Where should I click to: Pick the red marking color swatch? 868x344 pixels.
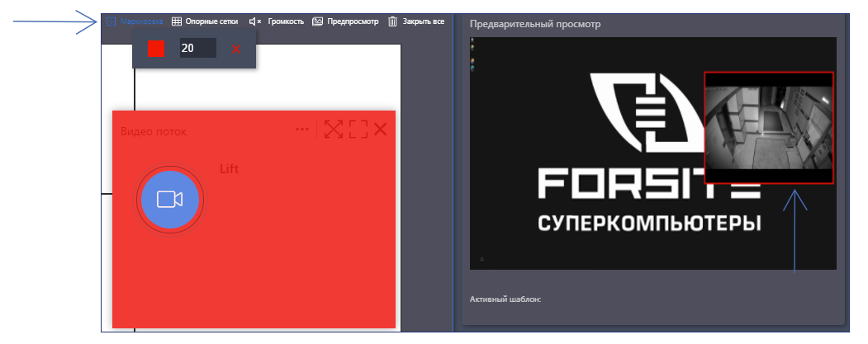[156, 49]
